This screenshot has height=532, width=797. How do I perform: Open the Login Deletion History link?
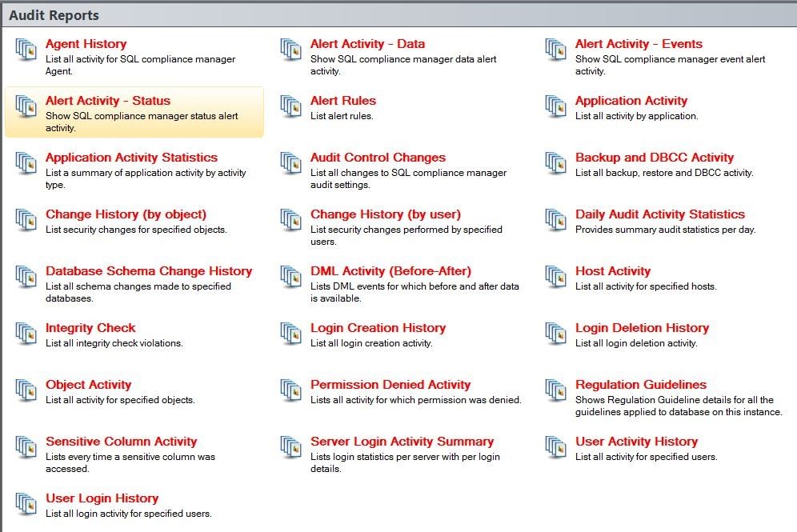tap(642, 329)
